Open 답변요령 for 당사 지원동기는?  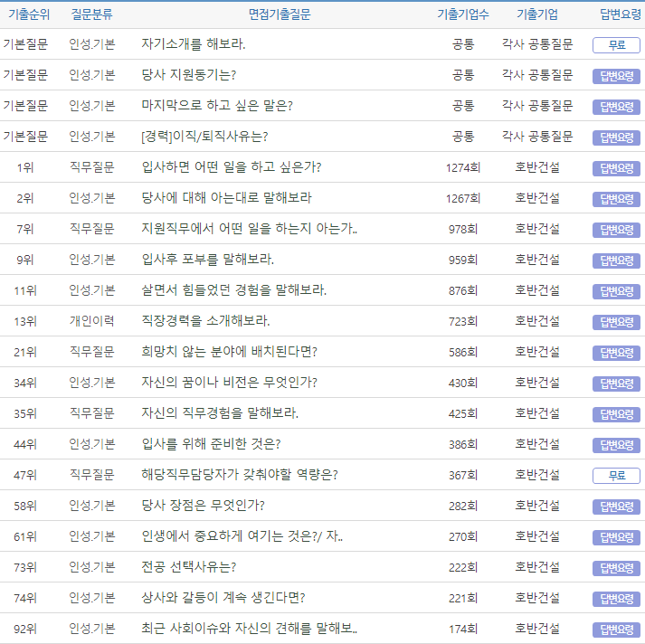616,76
